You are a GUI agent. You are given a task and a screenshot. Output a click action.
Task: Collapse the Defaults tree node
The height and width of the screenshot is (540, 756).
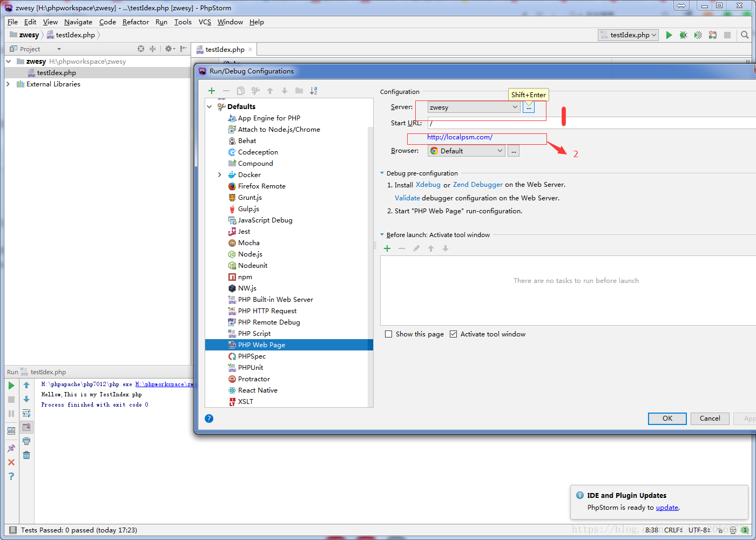(x=210, y=107)
